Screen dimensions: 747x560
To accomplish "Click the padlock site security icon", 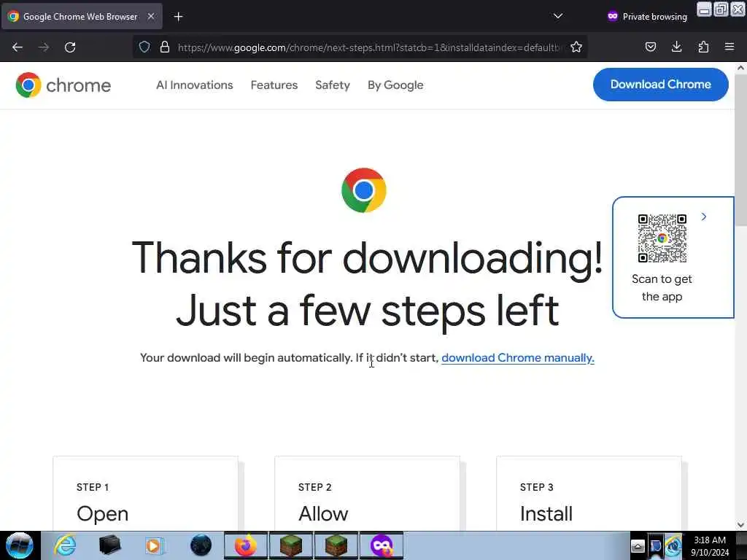I will 165,47.
